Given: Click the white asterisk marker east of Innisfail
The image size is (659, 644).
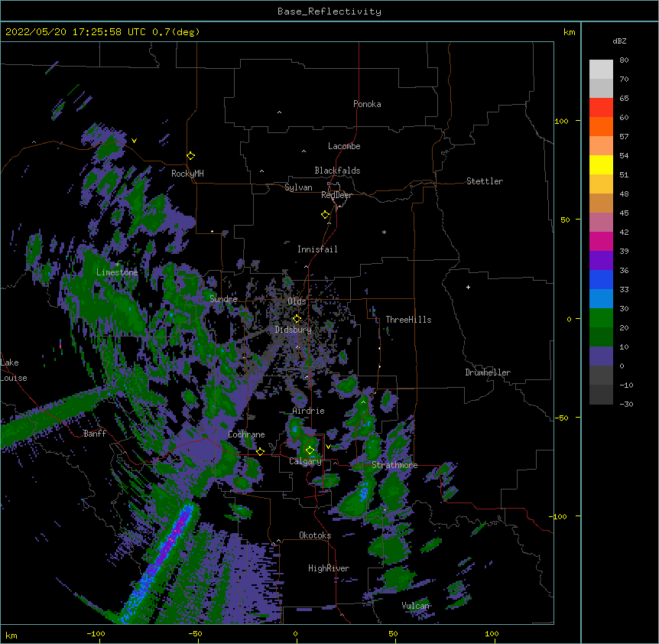Looking at the screenshot, I should 384,233.
